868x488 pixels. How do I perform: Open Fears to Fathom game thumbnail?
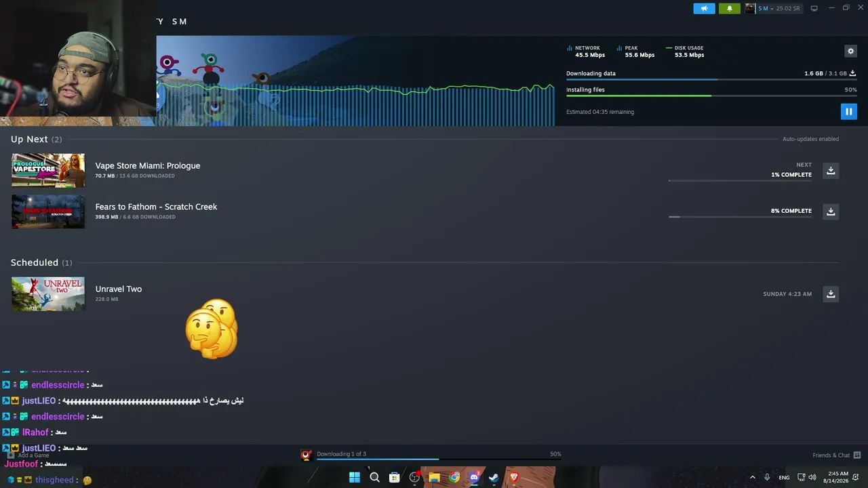pos(48,211)
